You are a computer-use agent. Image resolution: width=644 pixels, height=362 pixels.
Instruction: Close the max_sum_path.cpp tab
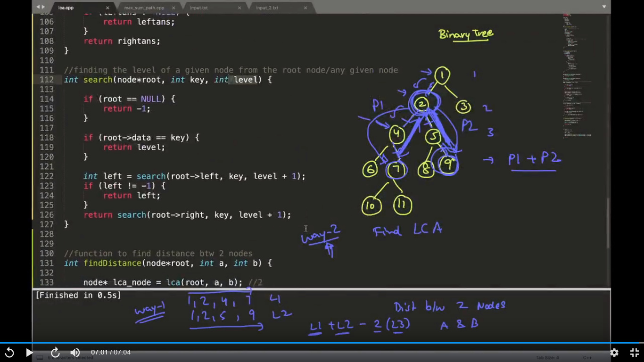click(173, 8)
